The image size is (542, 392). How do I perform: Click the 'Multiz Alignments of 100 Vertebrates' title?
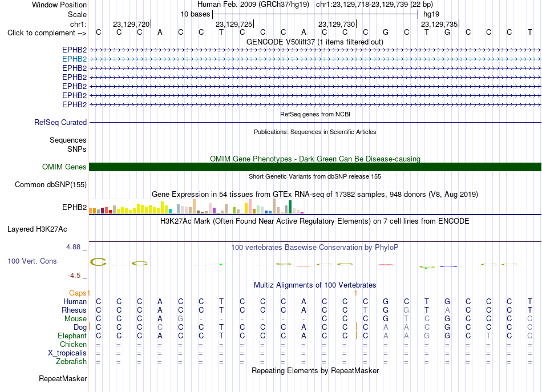pyautogui.click(x=315, y=285)
